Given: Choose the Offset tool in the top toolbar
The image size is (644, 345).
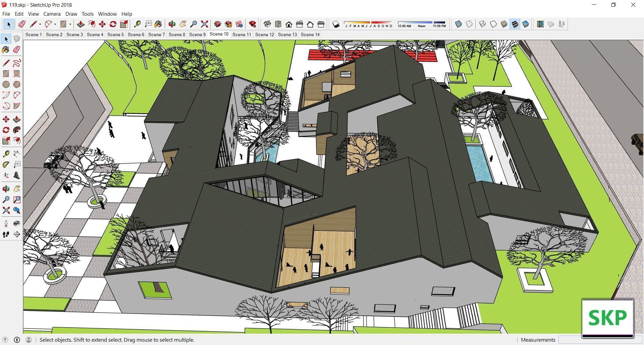Looking at the screenshot, I should (x=91, y=24).
